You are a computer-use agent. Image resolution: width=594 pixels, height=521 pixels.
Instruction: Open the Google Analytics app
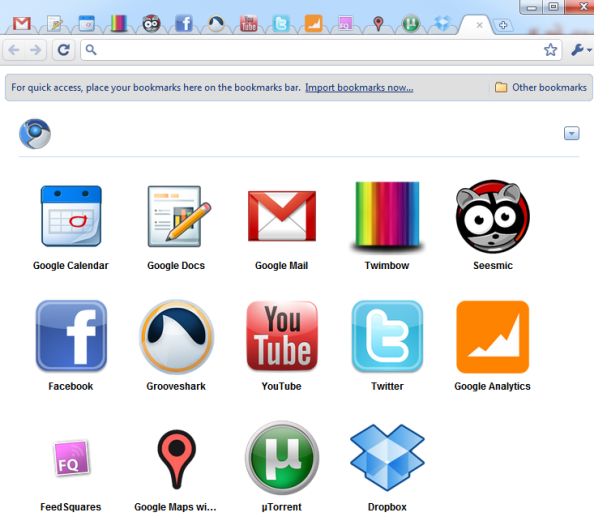coord(492,336)
